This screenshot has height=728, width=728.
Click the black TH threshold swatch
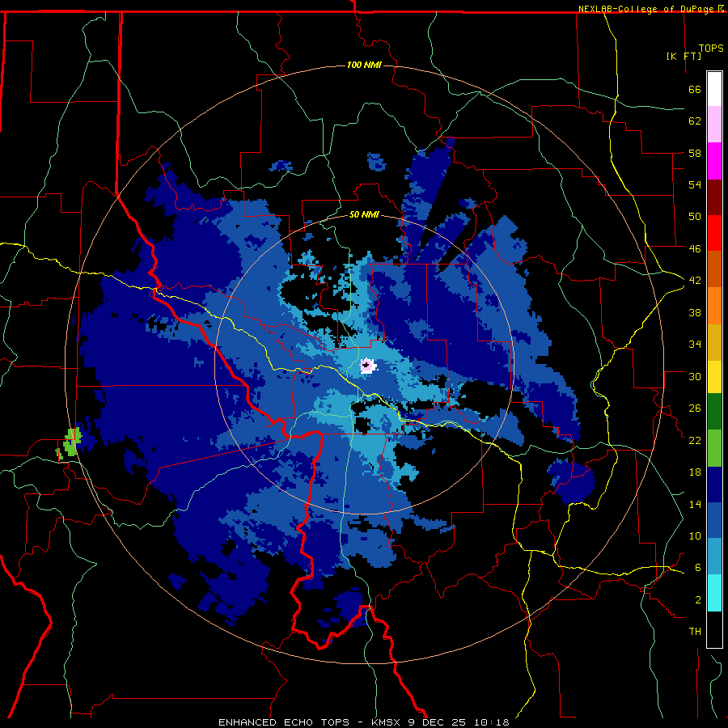pos(714,629)
